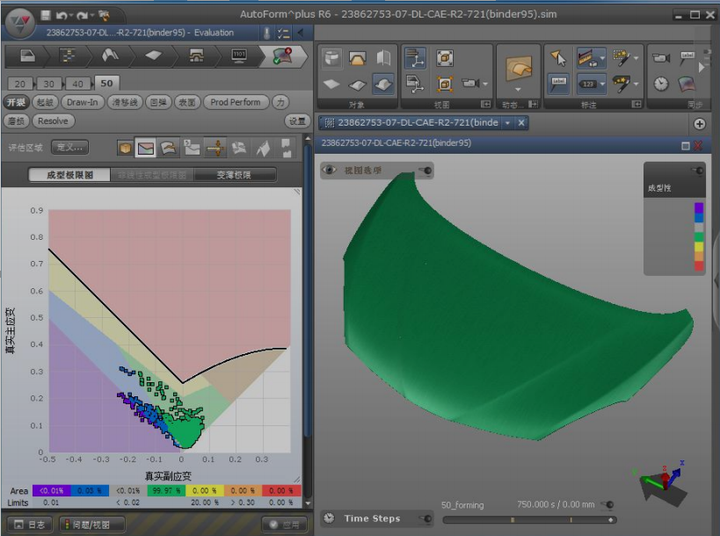Switch to operation tab 40
The height and width of the screenshot is (536, 720).
77,83
